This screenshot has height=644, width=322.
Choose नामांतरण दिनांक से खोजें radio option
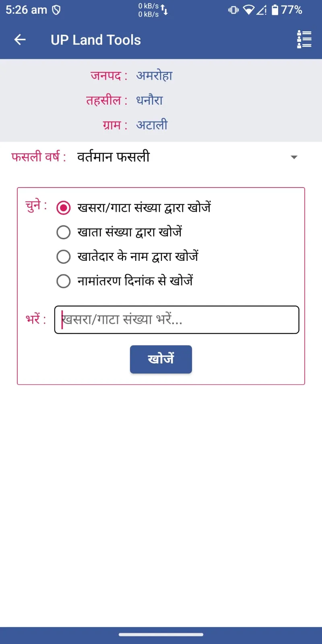64,281
